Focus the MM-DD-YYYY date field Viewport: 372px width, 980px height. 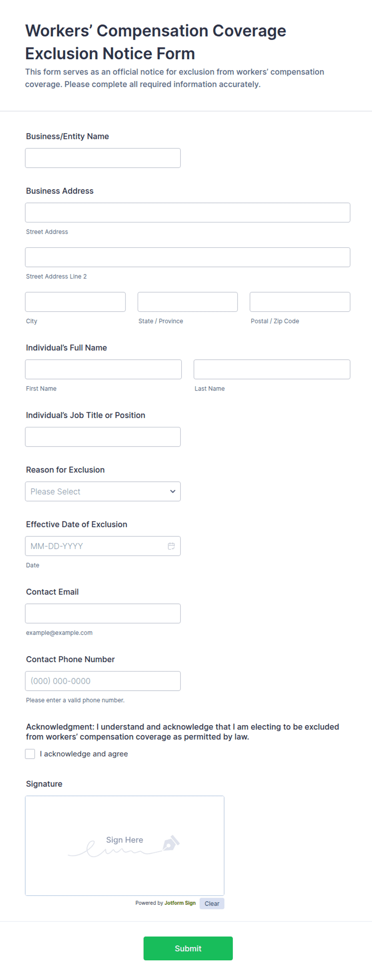(96, 546)
